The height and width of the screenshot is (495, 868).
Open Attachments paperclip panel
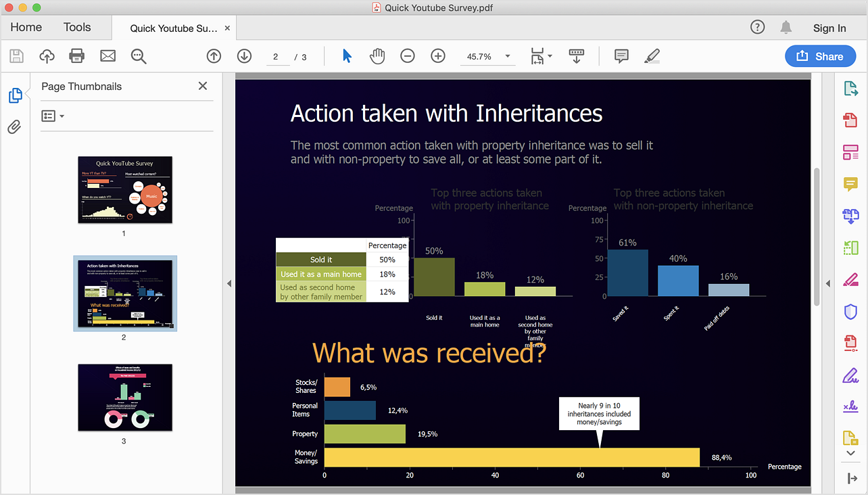click(x=14, y=126)
